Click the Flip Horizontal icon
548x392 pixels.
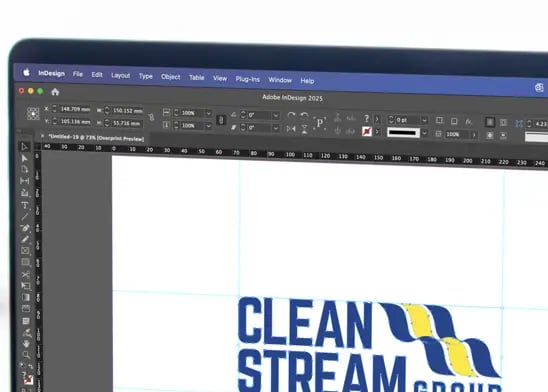(291, 129)
